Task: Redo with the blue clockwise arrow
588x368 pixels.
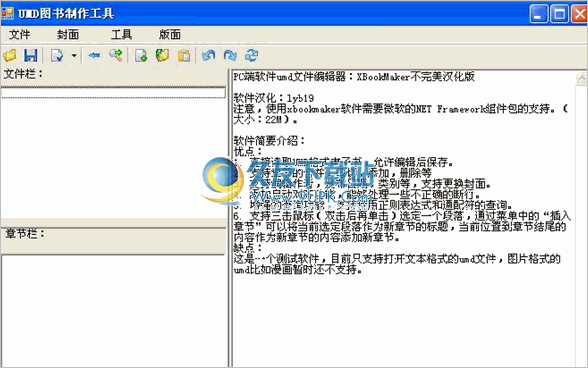Action: tap(230, 56)
